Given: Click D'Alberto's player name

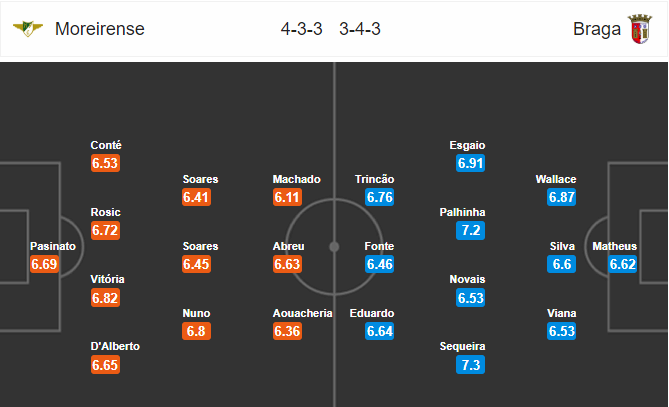Looking at the screenshot, I should pos(115,346).
